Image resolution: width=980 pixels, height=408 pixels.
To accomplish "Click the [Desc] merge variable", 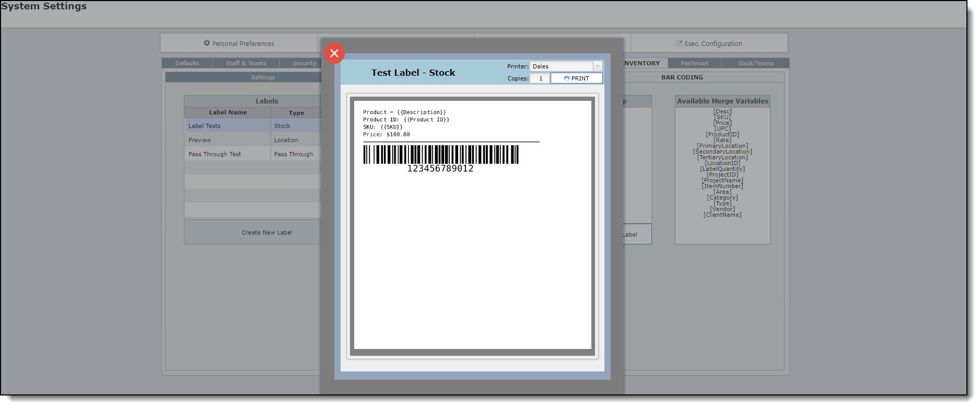I will pos(722,111).
